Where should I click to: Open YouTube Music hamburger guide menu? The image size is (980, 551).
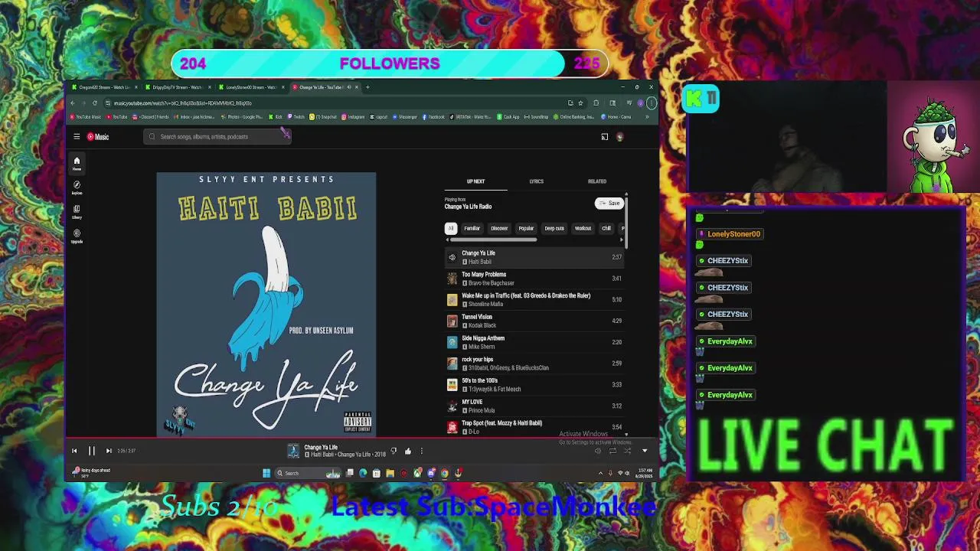pos(77,136)
